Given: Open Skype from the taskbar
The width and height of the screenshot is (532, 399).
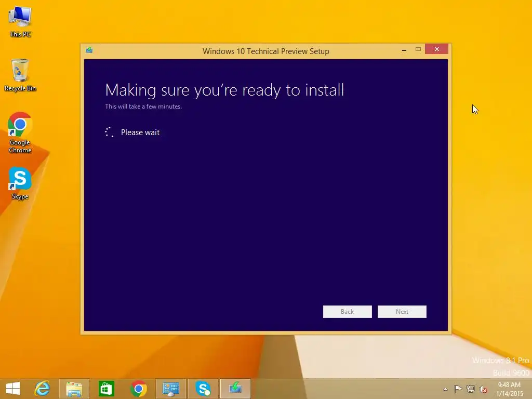Looking at the screenshot, I should 203,389.
